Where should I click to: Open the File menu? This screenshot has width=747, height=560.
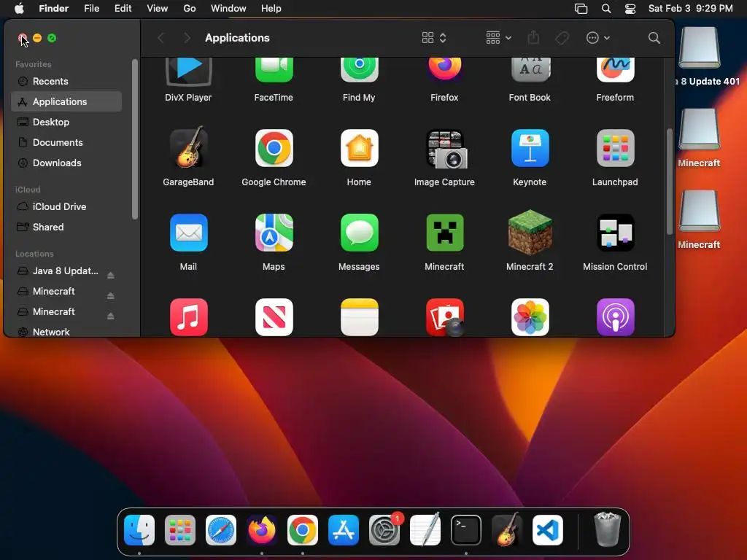point(91,9)
